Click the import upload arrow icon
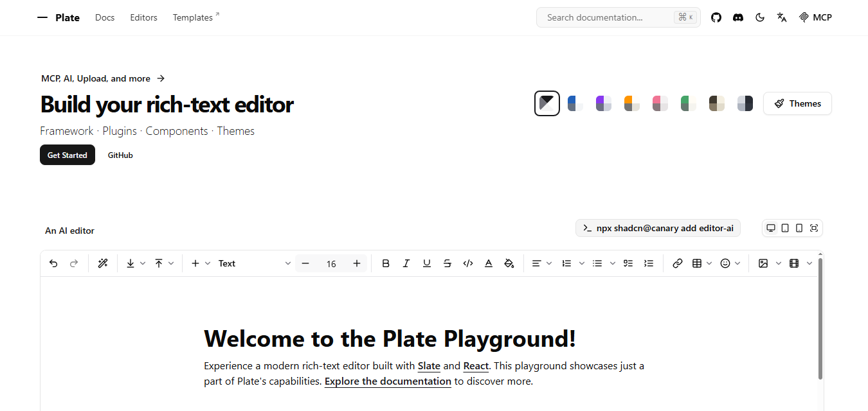868x411 pixels. (159, 263)
